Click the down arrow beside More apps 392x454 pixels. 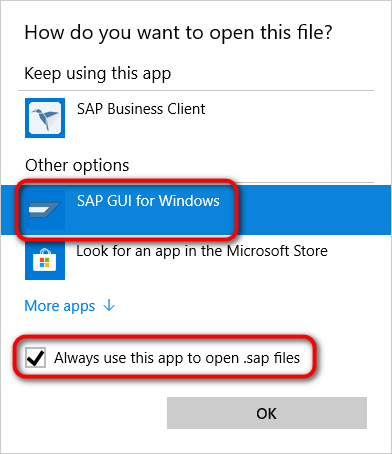(x=109, y=305)
